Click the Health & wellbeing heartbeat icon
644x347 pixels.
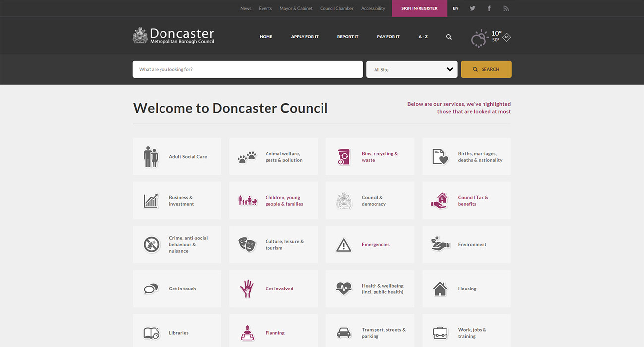[x=344, y=289]
